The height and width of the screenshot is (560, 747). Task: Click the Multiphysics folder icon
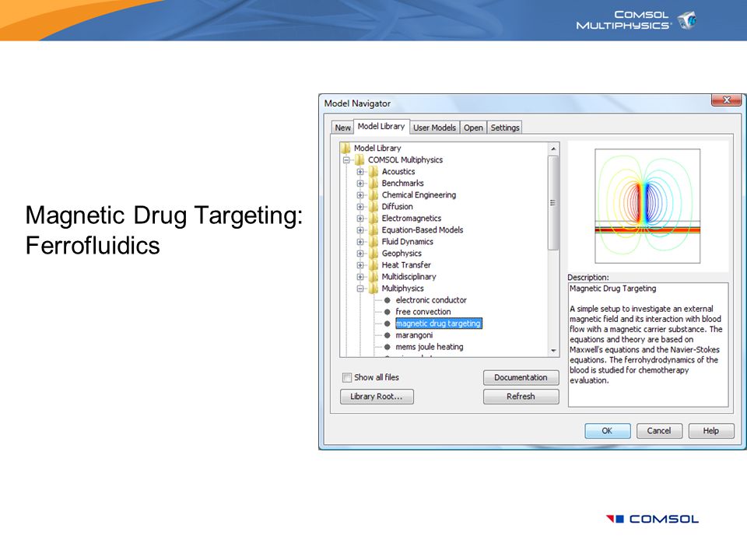(374, 288)
